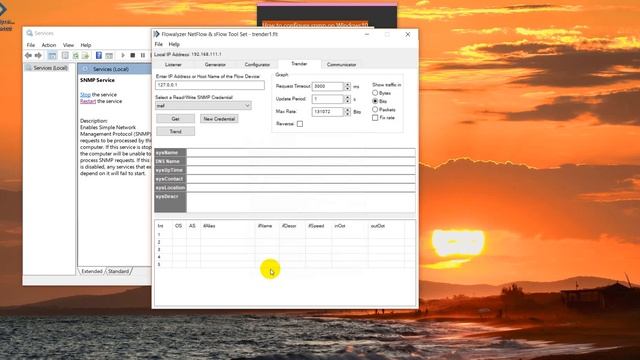Switch to the Generator tab

[215, 64]
